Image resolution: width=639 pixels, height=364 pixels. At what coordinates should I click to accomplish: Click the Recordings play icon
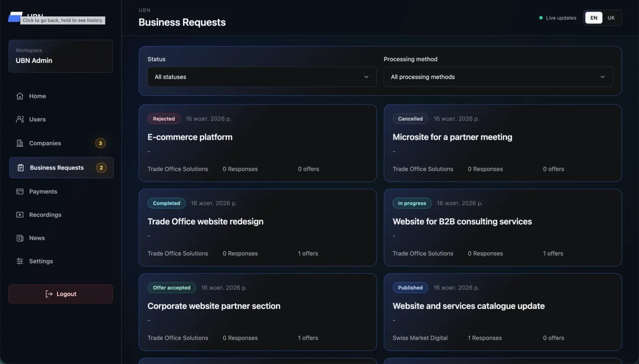[x=20, y=215]
